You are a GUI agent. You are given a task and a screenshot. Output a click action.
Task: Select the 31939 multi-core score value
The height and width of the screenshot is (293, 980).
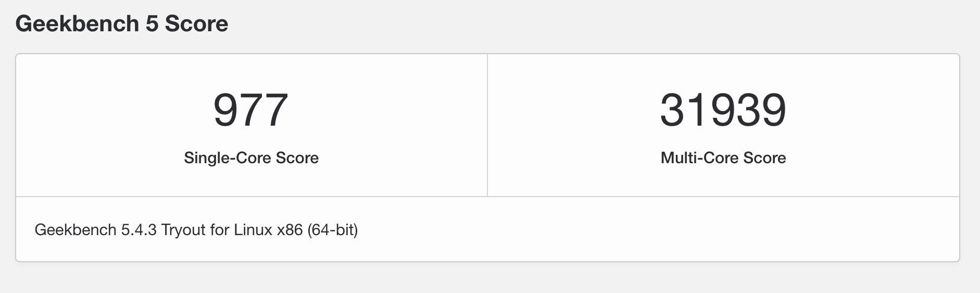(723, 110)
